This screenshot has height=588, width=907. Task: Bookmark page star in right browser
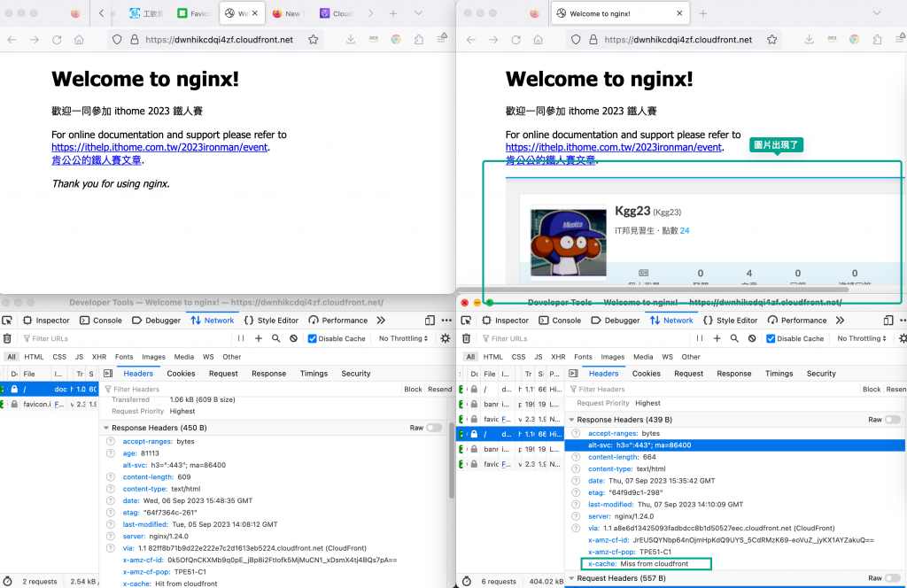click(x=771, y=40)
